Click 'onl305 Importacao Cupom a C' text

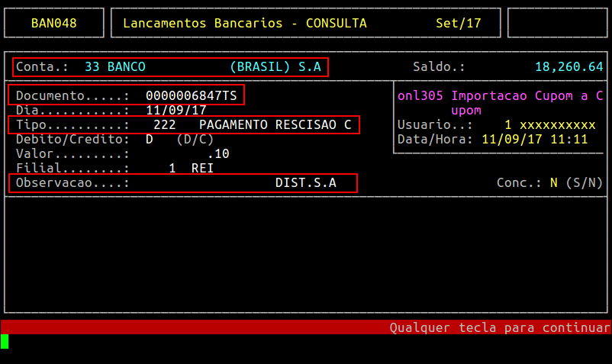501,95
